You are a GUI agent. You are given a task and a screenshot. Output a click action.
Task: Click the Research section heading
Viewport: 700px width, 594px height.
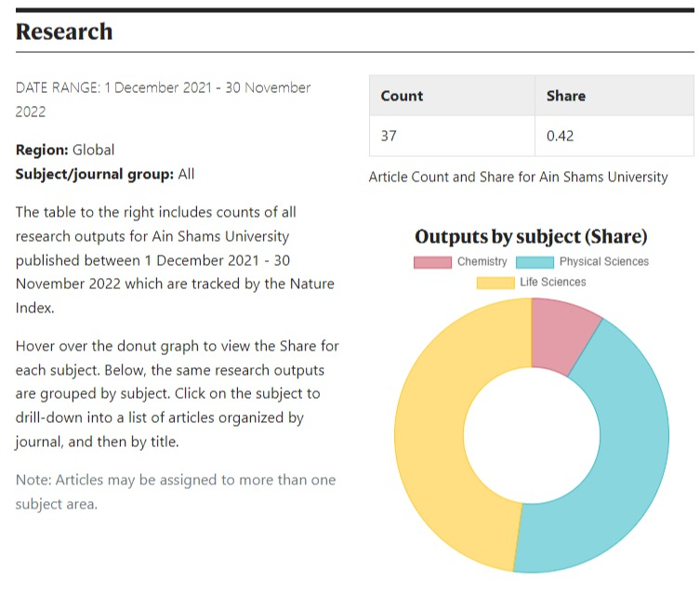(64, 32)
